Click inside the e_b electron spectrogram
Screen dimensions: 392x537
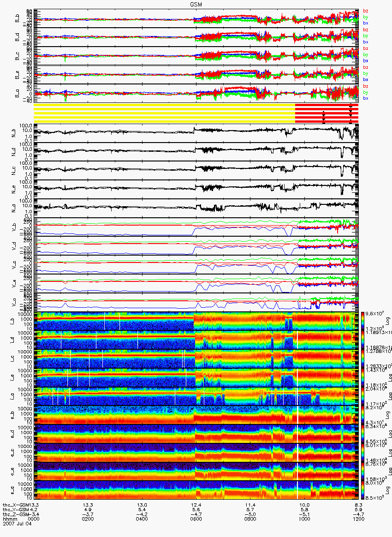196,415
